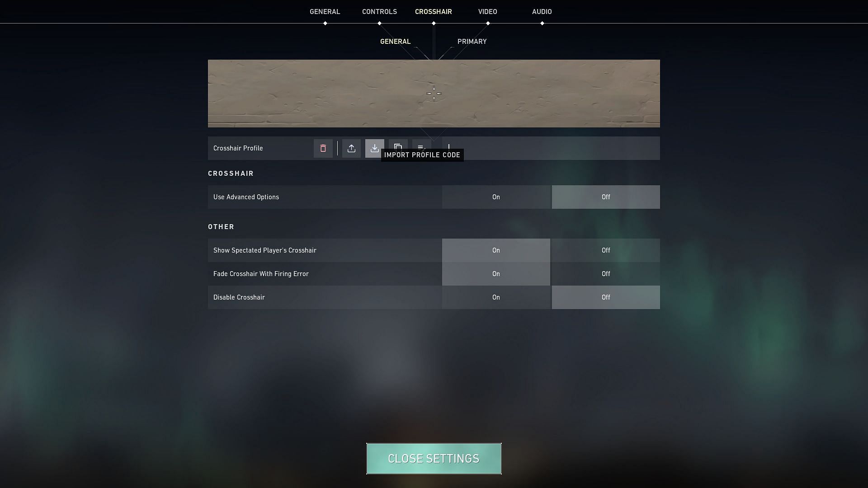The height and width of the screenshot is (488, 868).
Task: Disable Fade Crosshair With Firing Error
Action: click(x=606, y=273)
